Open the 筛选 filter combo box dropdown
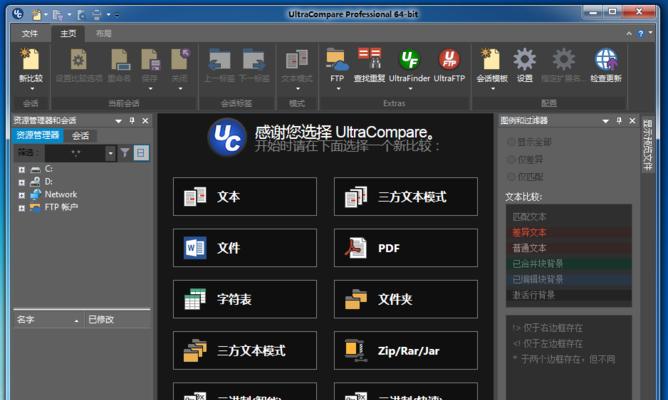The width and height of the screenshot is (668, 400). [x=110, y=153]
